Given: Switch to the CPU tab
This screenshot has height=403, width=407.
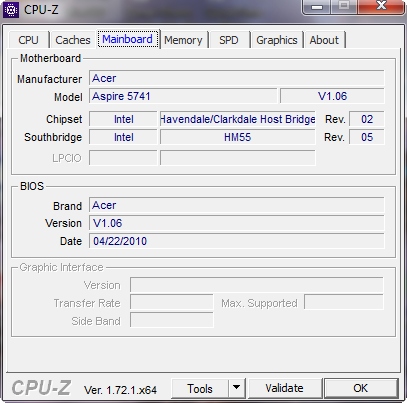Looking at the screenshot, I should (29, 40).
